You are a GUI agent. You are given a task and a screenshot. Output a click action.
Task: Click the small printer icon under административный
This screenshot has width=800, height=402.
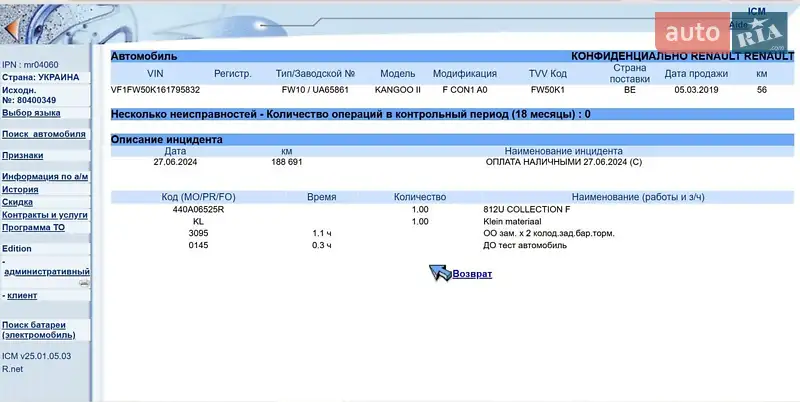click(85, 283)
